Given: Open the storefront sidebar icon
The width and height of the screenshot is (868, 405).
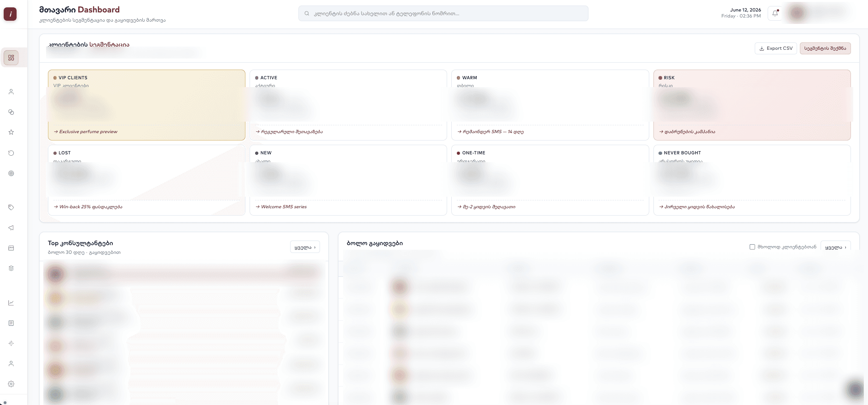Looking at the screenshot, I should (11, 248).
